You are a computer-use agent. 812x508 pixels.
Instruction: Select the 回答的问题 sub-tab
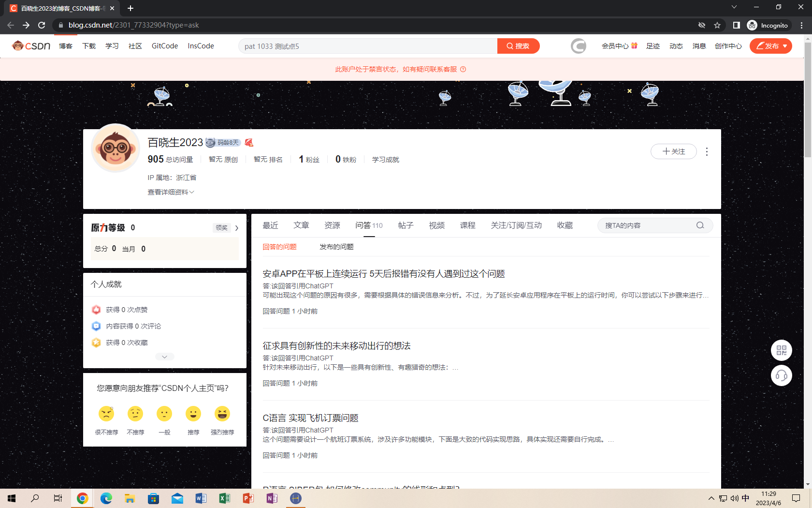(x=279, y=247)
